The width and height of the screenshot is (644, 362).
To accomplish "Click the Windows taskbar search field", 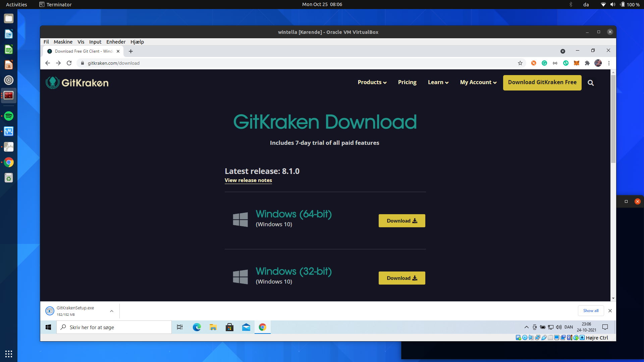I will point(114,327).
